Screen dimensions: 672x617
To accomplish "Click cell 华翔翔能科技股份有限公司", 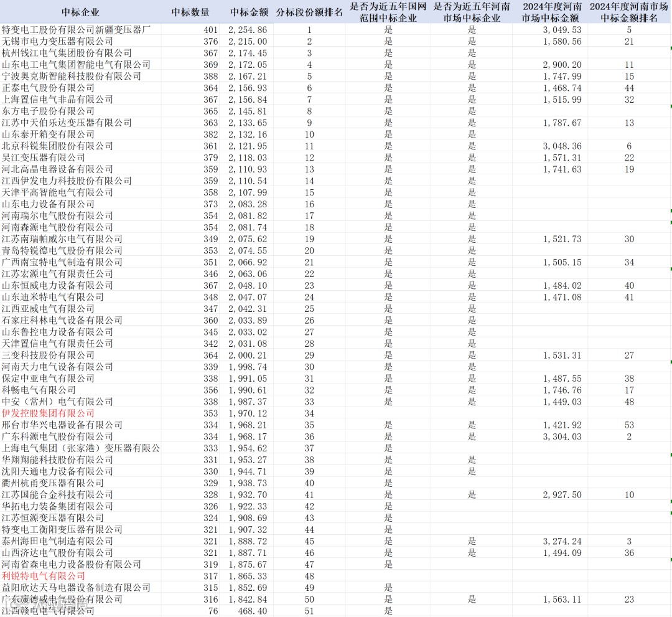I will [x=57, y=459].
